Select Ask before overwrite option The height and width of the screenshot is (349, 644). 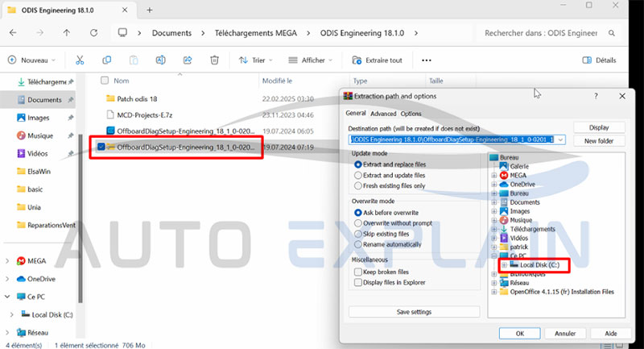point(386,213)
